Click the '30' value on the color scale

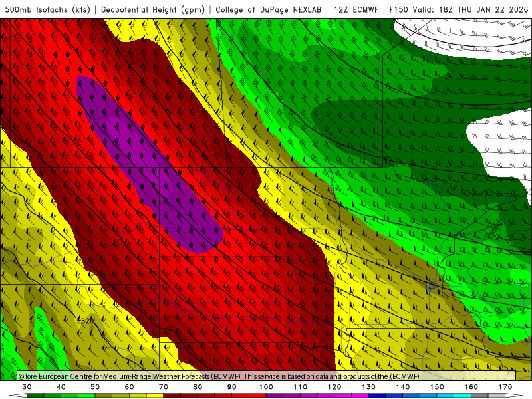click(27, 387)
